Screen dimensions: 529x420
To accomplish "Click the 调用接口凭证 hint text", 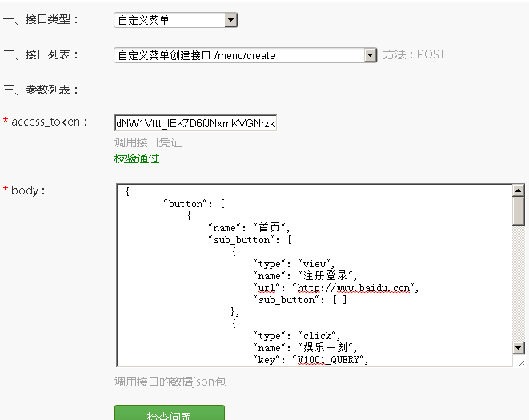I will [148, 142].
